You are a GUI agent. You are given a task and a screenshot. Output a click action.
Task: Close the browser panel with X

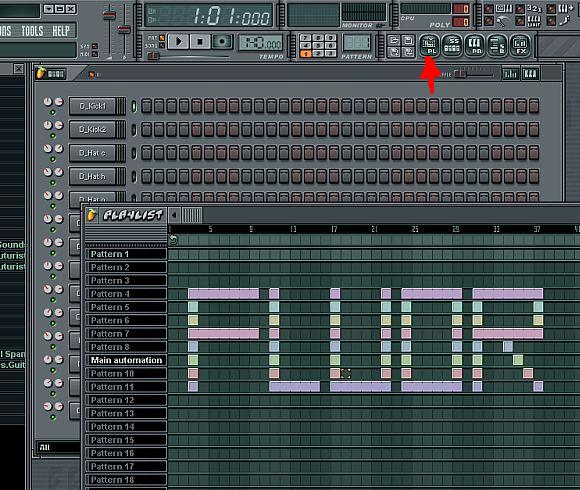(x=18, y=68)
